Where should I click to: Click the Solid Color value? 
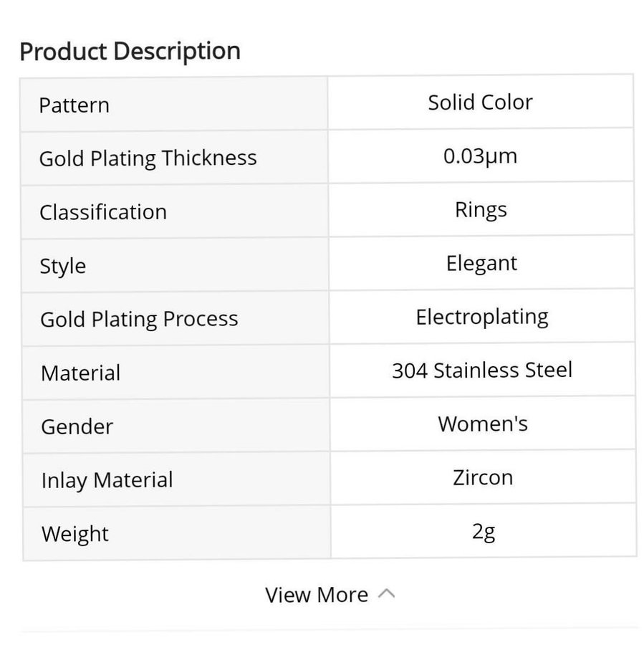coord(480,102)
